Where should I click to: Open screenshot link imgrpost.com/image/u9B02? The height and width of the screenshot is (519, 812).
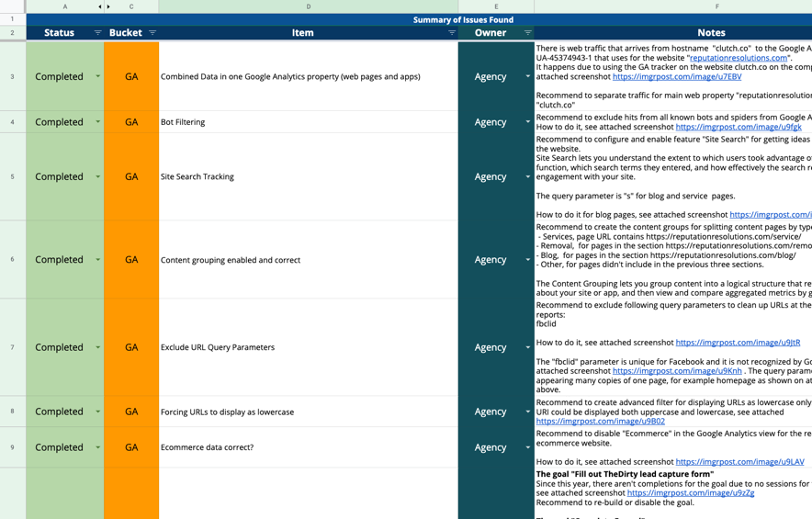point(600,421)
